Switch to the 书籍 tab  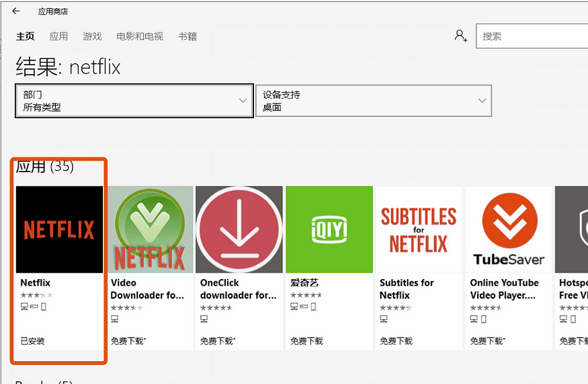coord(187,36)
